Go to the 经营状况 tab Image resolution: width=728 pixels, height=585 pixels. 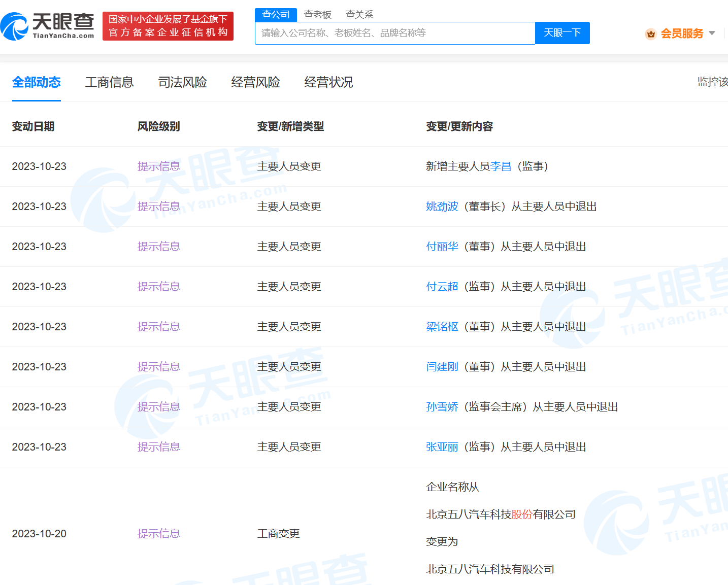[328, 82]
